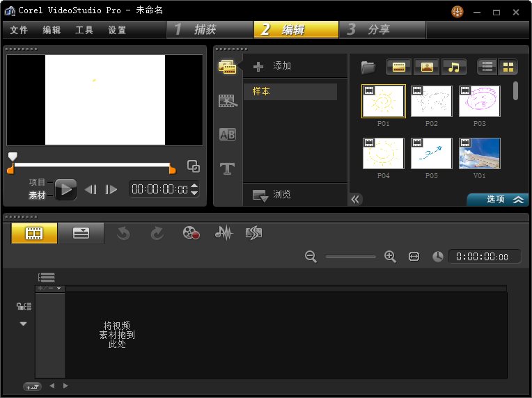Open the Sound Mixer waveform icon
The width and height of the screenshot is (532, 398).
[x=223, y=234]
